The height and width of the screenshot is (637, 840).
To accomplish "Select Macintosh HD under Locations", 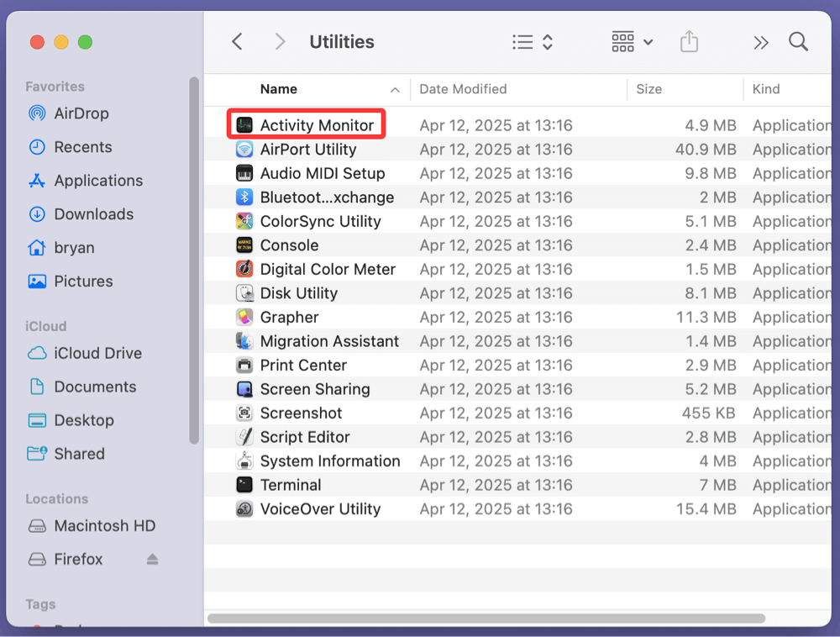I will point(103,525).
